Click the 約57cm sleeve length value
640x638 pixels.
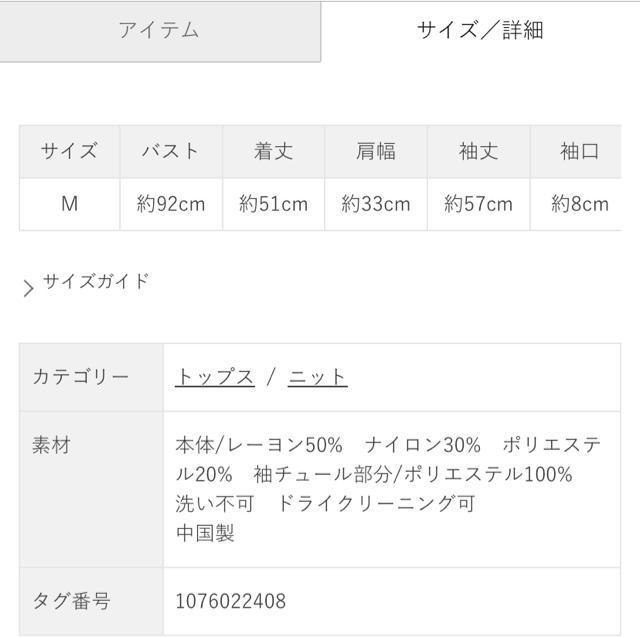[x=478, y=204]
